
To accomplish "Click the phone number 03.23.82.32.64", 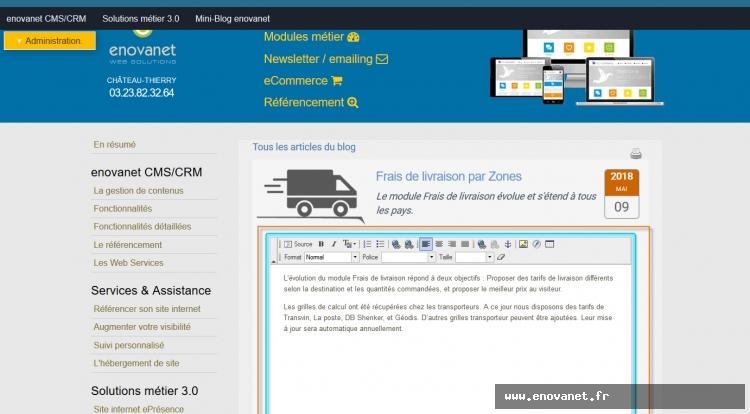I will pyautogui.click(x=142, y=93).
